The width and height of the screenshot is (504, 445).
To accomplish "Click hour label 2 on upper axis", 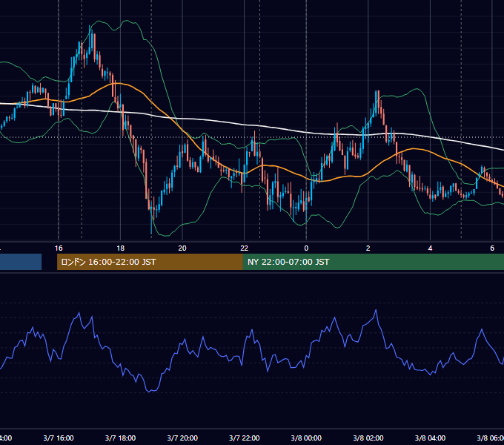I will click(368, 248).
